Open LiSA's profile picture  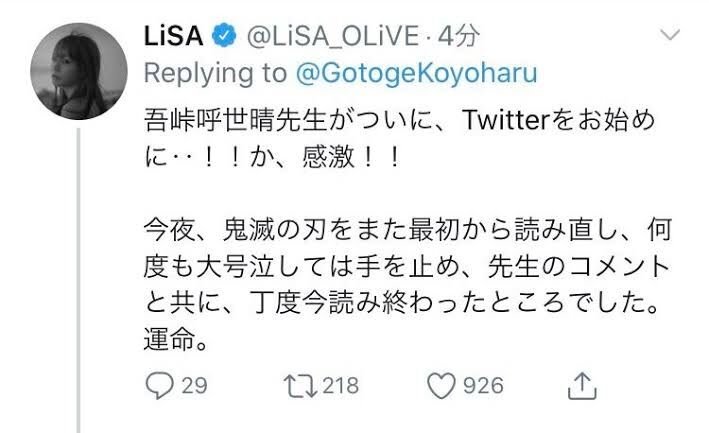pos(79,71)
